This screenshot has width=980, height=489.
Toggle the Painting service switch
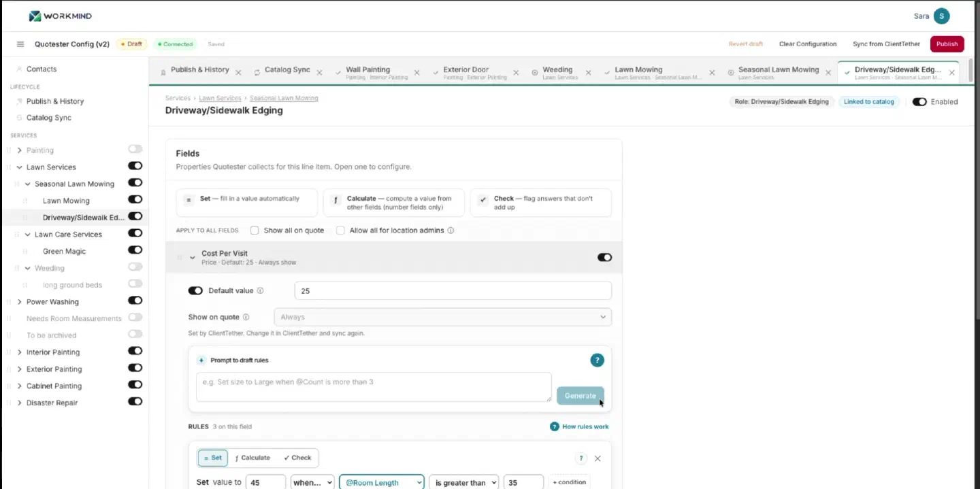(135, 149)
